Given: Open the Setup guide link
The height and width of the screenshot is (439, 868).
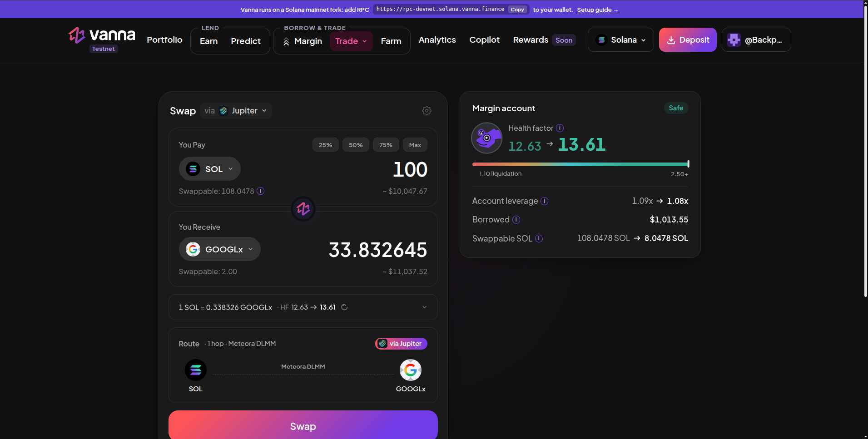Looking at the screenshot, I should pos(598,10).
